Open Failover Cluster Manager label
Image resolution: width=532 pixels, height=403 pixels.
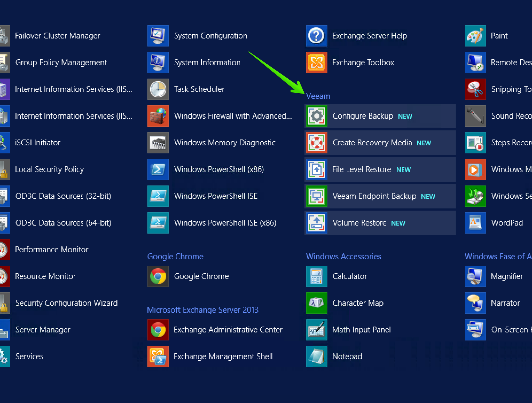coord(57,36)
